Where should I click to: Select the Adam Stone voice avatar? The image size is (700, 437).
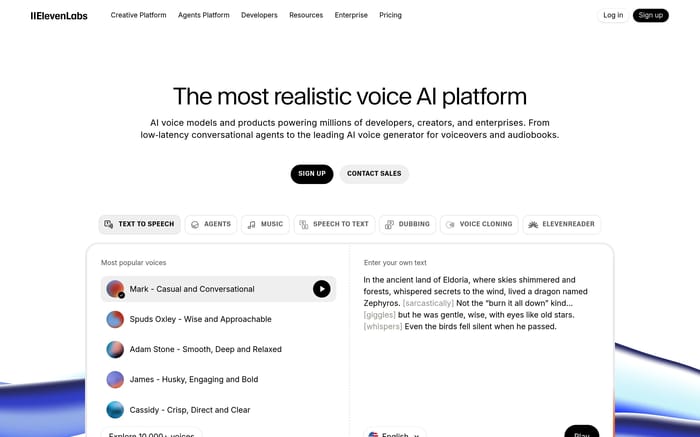pos(115,349)
